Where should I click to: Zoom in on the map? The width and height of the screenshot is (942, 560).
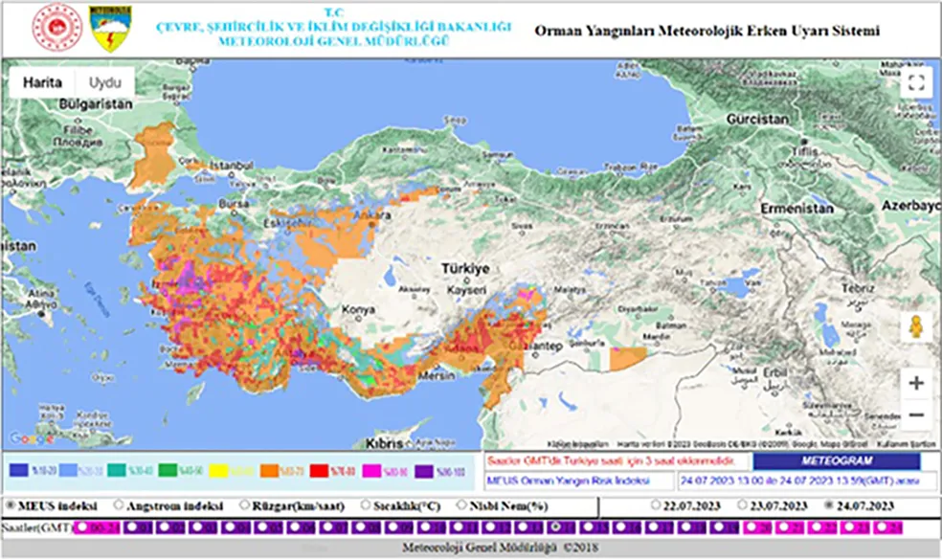pyautogui.click(x=916, y=383)
